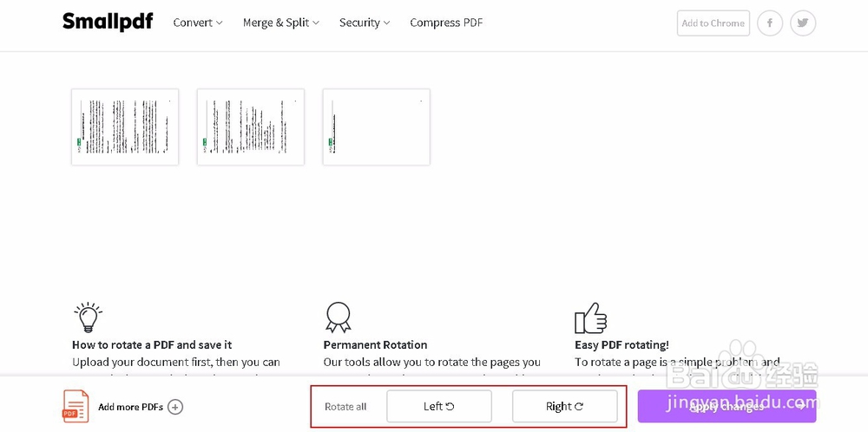The image size is (868, 432).
Task: Expand the Merge & Split menu
Action: [x=280, y=23]
